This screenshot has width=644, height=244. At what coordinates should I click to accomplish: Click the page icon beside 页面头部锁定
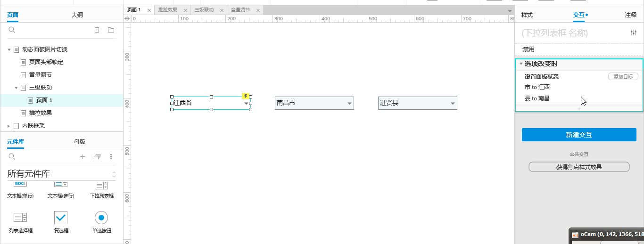pyautogui.click(x=24, y=62)
